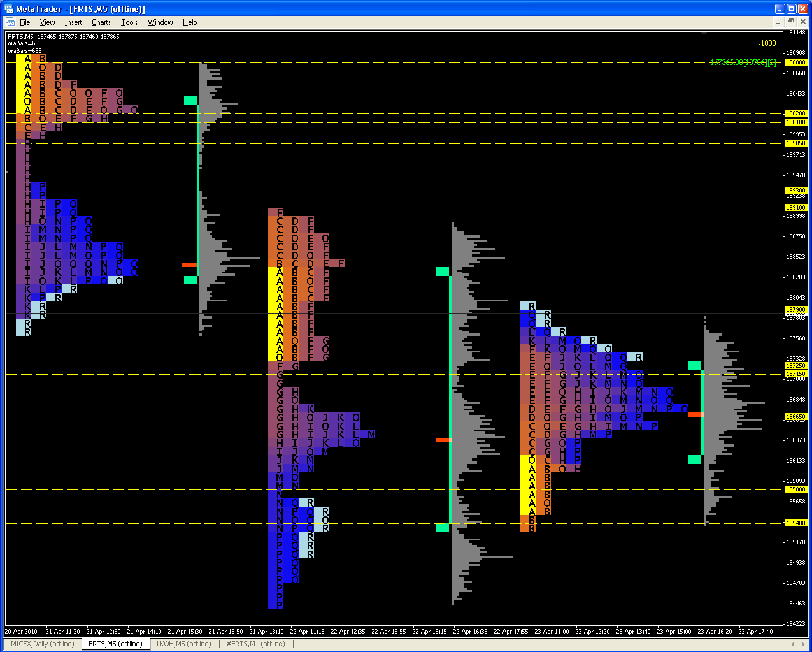
Task: Click the left scroll arrow of the chart tabs
Action: click(x=794, y=644)
